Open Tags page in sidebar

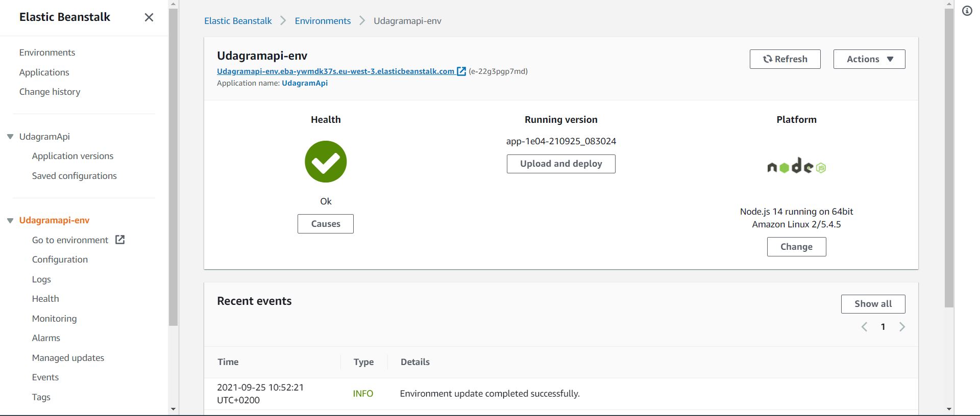pyautogui.click(x=41, y=397)
